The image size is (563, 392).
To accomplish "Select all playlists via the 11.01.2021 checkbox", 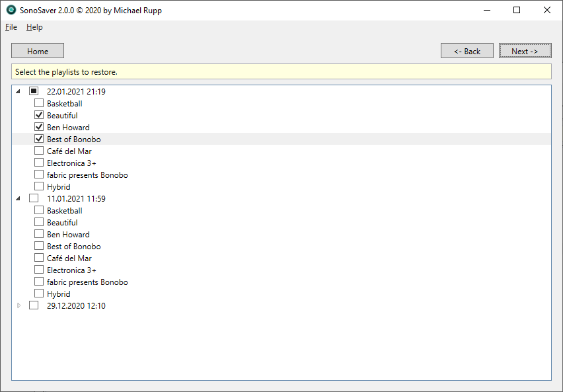I will 34,198.
